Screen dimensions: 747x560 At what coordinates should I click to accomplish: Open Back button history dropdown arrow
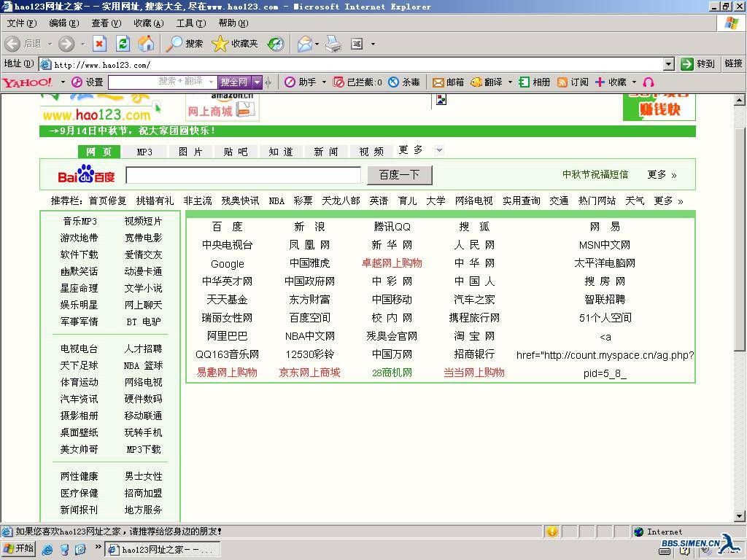pos(50,44)
